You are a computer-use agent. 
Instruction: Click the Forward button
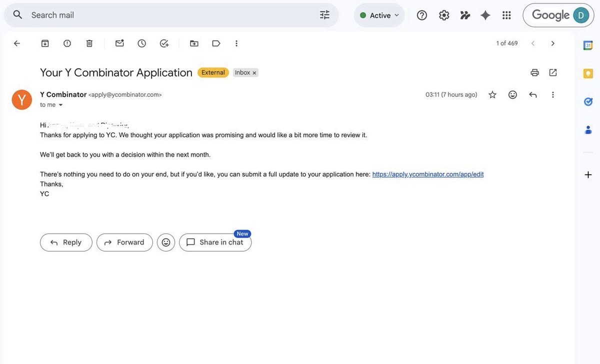click(x=124, y=243)
